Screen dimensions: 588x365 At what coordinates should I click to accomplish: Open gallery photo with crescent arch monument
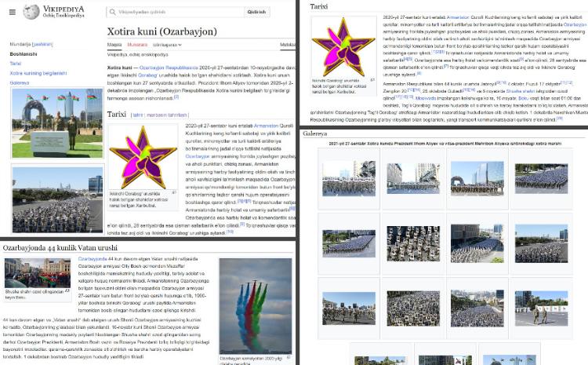[x=477, y=178]
